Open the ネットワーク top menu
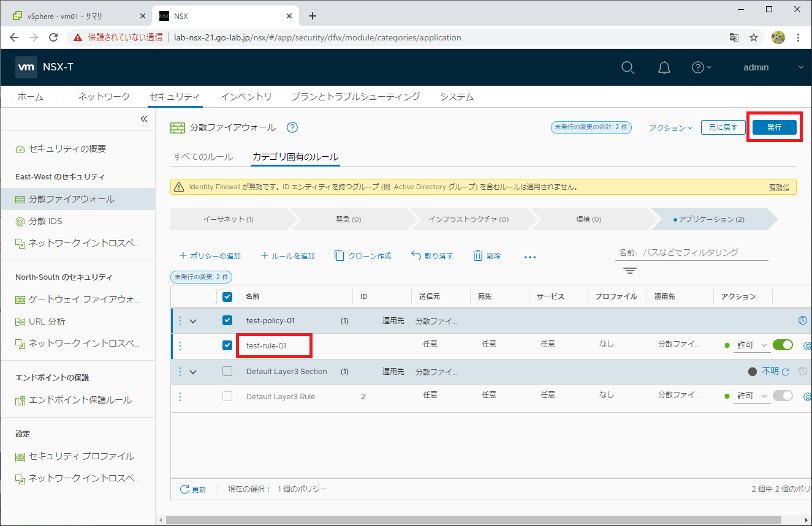The image size is (812, 526). 104,97
